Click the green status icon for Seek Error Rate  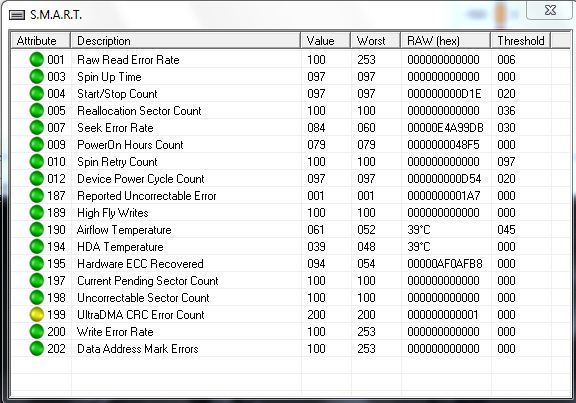(36, 127)
